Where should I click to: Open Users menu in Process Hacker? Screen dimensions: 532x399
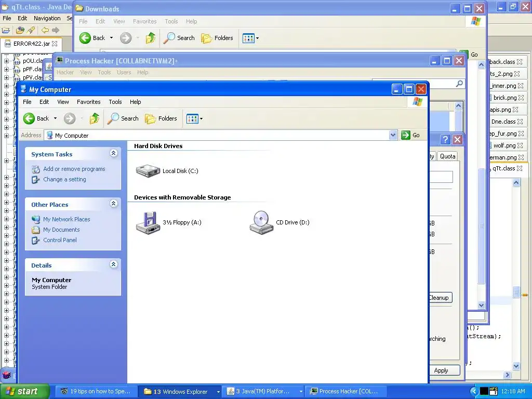[124, 72]
